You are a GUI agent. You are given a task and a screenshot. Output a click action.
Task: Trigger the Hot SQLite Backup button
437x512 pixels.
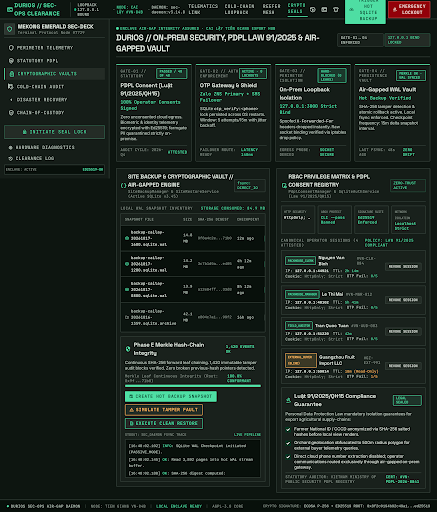[365, 11]
